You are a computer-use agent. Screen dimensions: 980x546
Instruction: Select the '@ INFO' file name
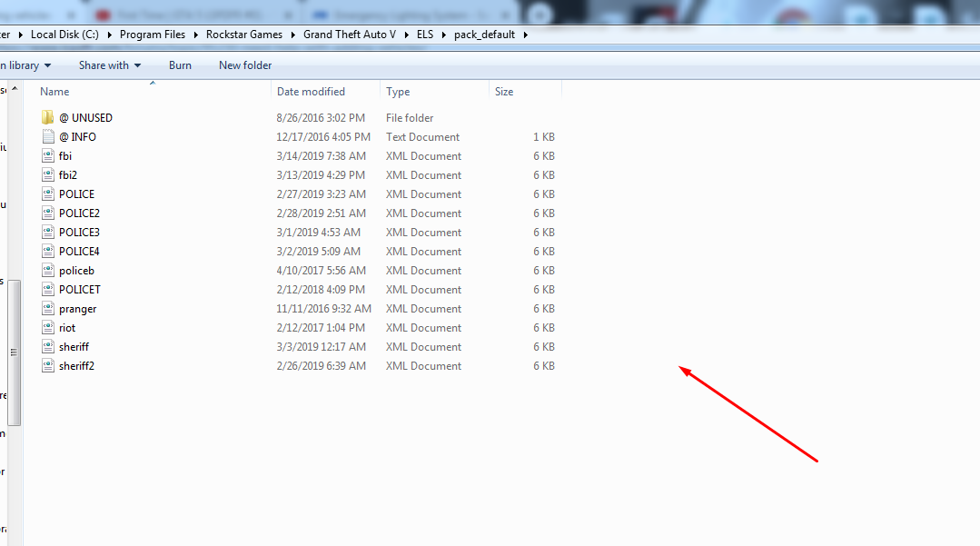pos(77,137)
